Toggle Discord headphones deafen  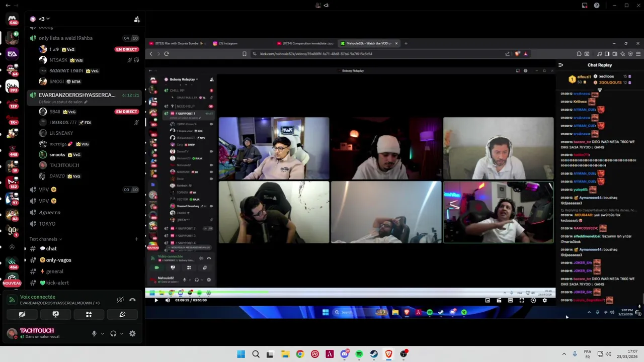click(113, 333)
